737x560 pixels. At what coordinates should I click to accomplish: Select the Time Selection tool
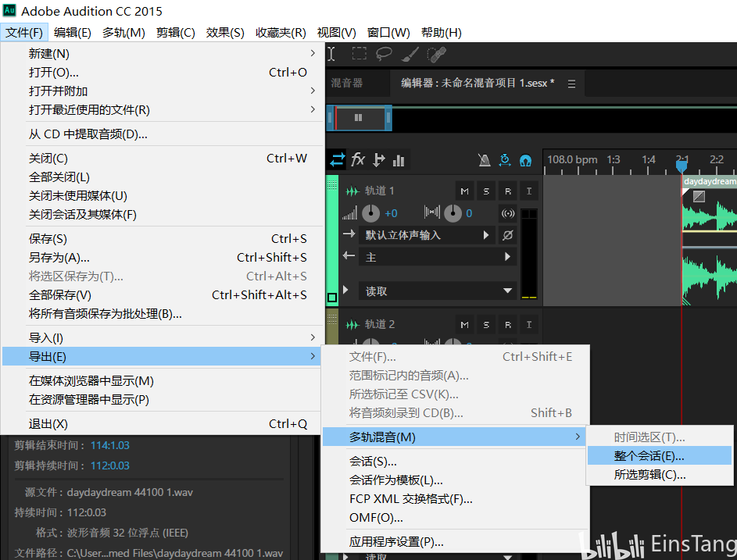click(331, 54)
